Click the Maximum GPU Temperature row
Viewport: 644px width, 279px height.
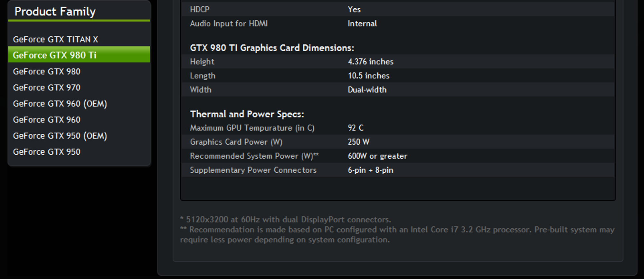[398, 128]
